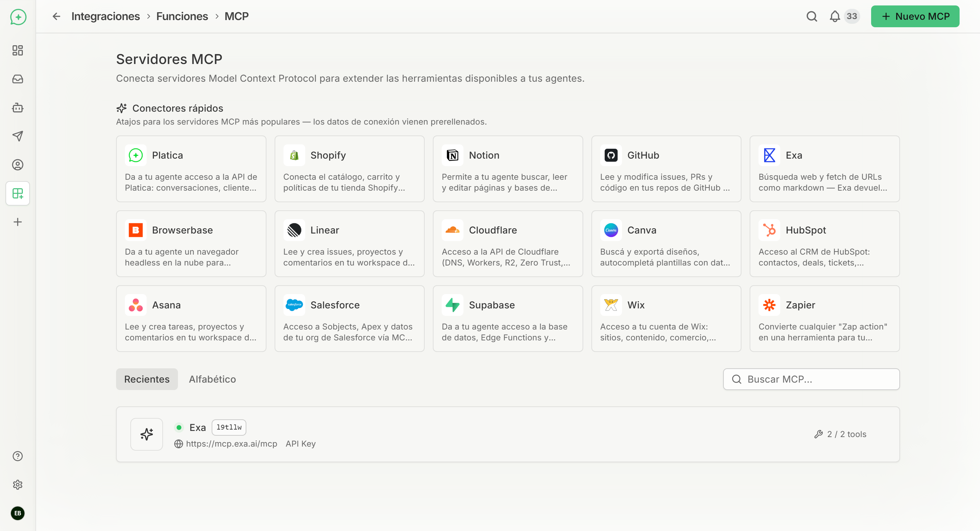The image size is (980, 531).
Task: Click the plus icon in sidebar
Action: [x=17, y=222]
